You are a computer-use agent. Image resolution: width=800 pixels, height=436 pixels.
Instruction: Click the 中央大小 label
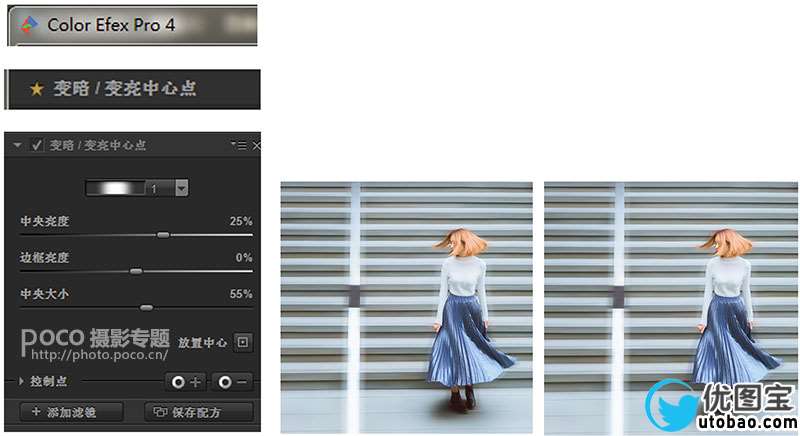pos(44,294)
